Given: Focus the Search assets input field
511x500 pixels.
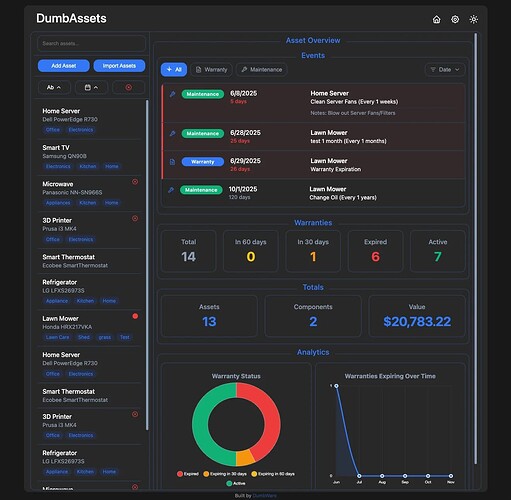Looking at the screenshot, I should tap(91, 43).
